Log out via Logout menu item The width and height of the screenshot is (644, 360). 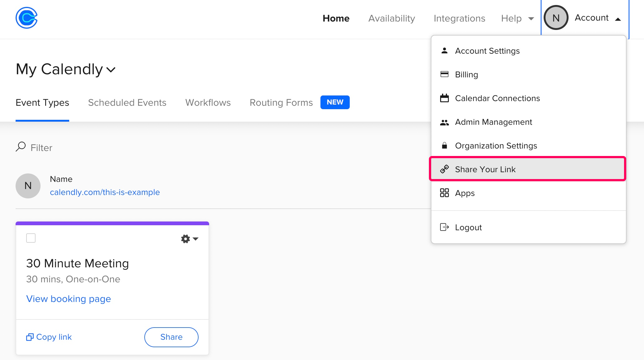click(529, 227)
